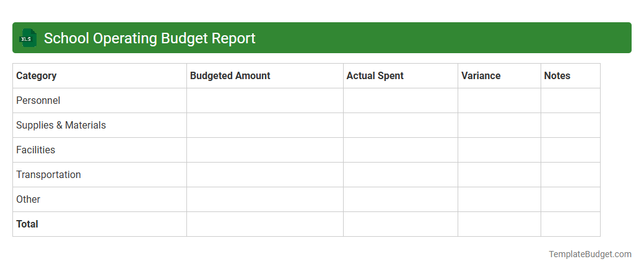Select the Other Actual Spent cell

point(401,200)
